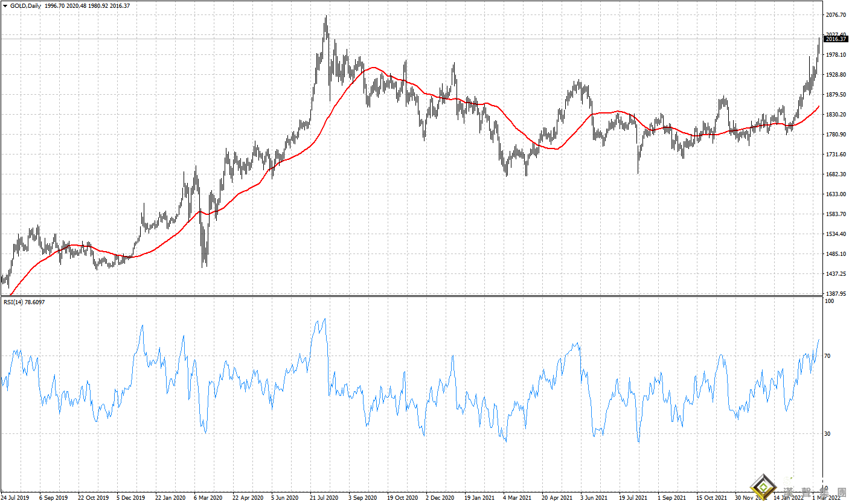This screenshot has height=504, width=849.
Task: Click the 1879.50 price axis label
Action: (835, 95)
